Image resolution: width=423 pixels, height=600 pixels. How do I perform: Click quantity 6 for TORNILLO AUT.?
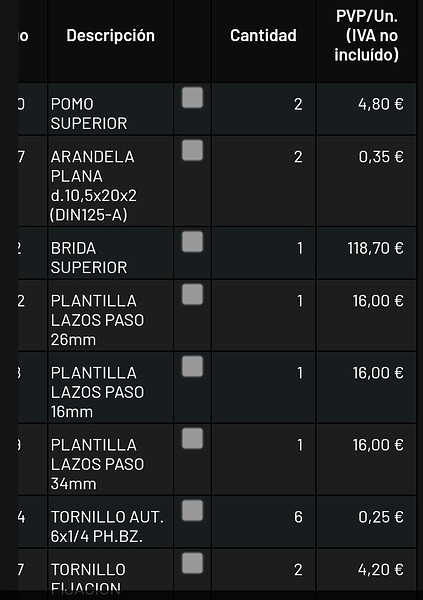pyautogui.click(x=298, y=517)
